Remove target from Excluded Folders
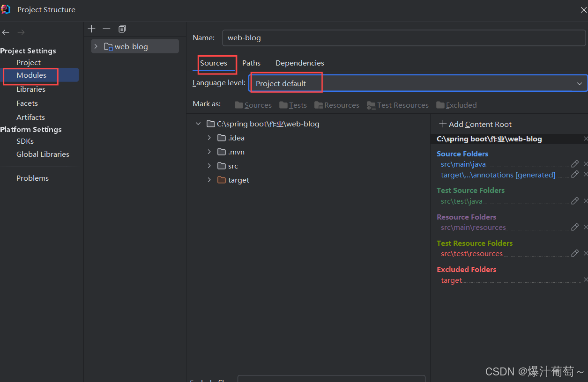 point(585,280)
